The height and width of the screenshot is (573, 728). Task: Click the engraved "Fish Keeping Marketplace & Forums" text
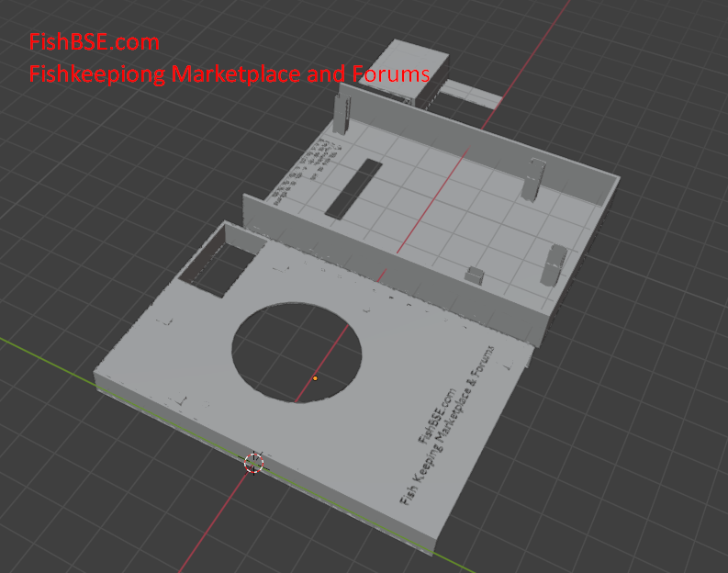point(447,425)
